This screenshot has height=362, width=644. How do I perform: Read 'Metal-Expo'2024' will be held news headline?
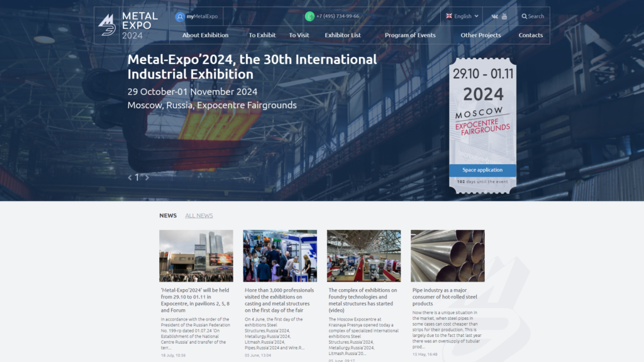click(196, 300)
